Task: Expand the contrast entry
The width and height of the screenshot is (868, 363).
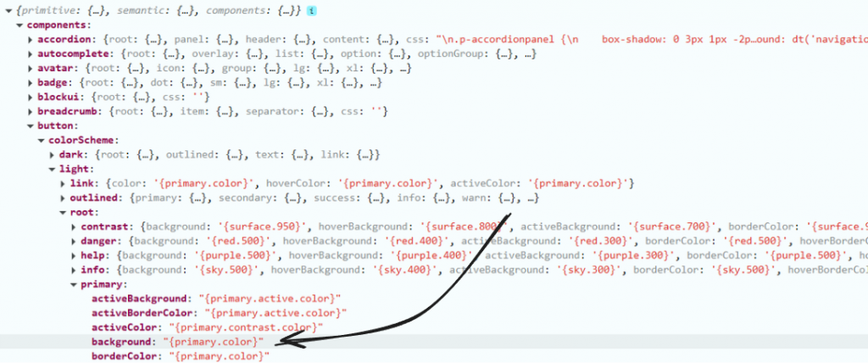Action: [x=74, y=226]
